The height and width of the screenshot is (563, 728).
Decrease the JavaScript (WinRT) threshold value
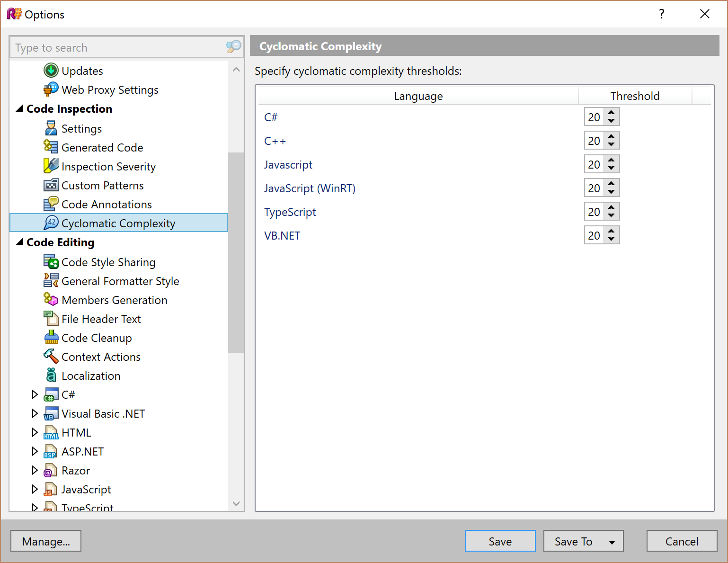pos(612,192)
